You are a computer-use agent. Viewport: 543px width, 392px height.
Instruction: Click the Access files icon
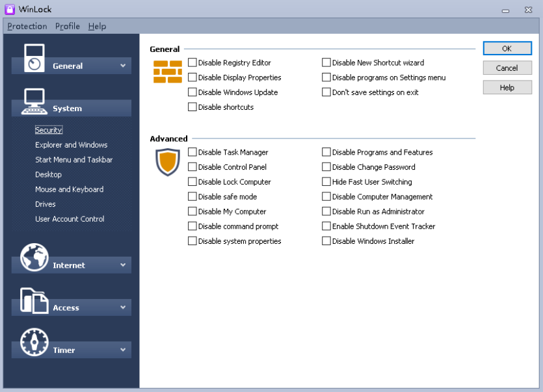click(x=34, y=300)
